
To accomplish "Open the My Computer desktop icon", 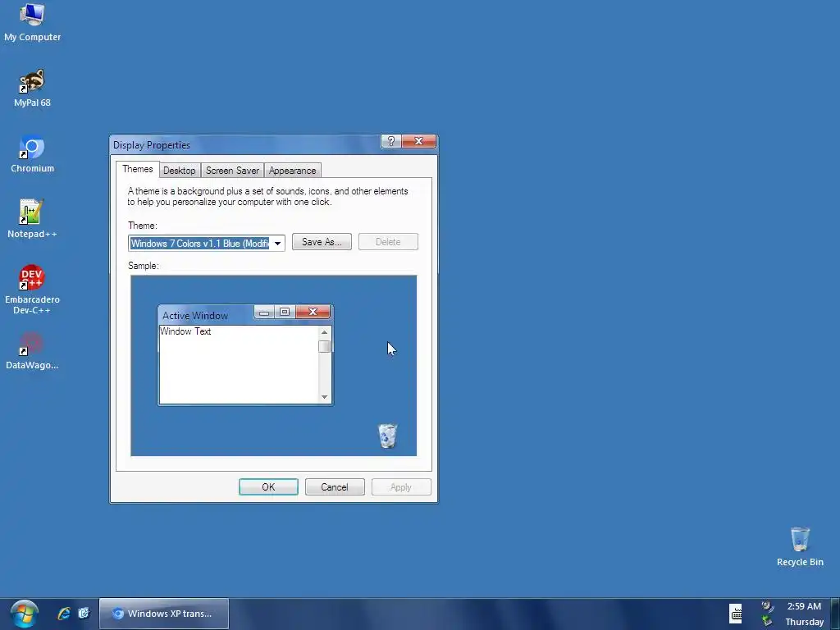I will pyautogui.click(x=32, y=22).
